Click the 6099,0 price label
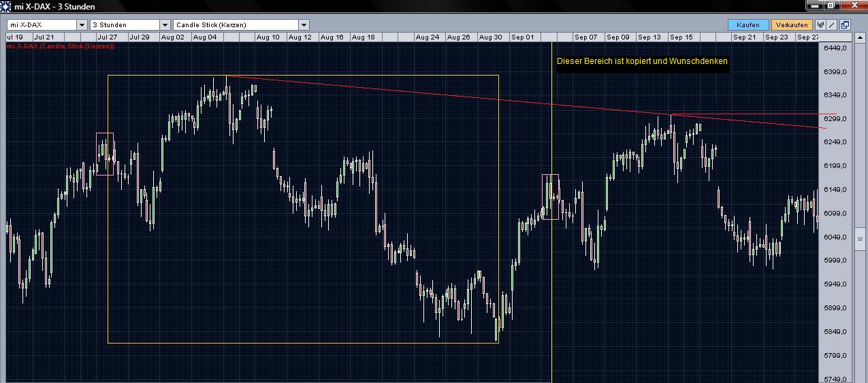This screenshot has height=383, width=868. 835,214
